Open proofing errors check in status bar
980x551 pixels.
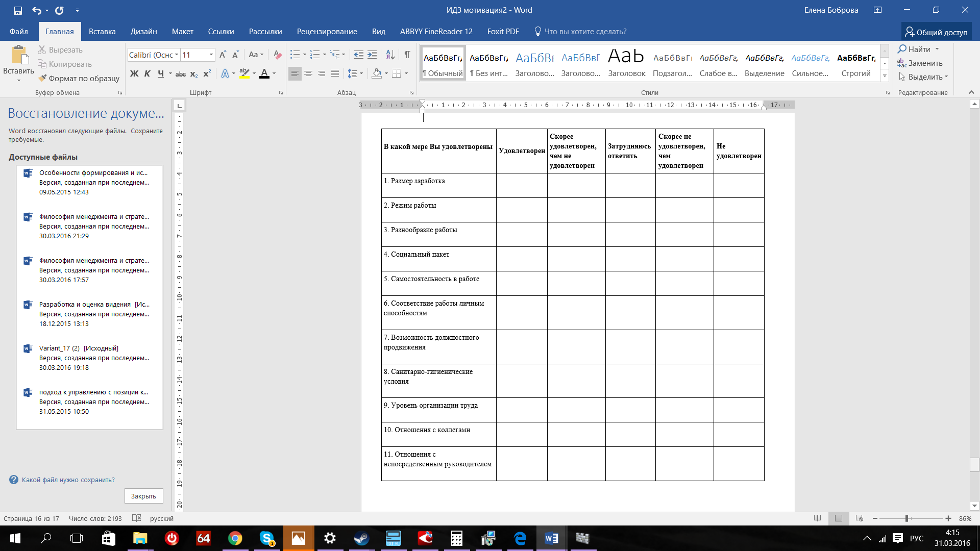tap(136, 518)
